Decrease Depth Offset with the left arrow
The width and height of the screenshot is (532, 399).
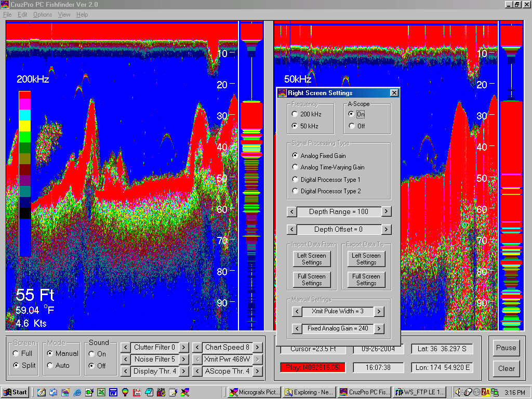pos(292,230)
